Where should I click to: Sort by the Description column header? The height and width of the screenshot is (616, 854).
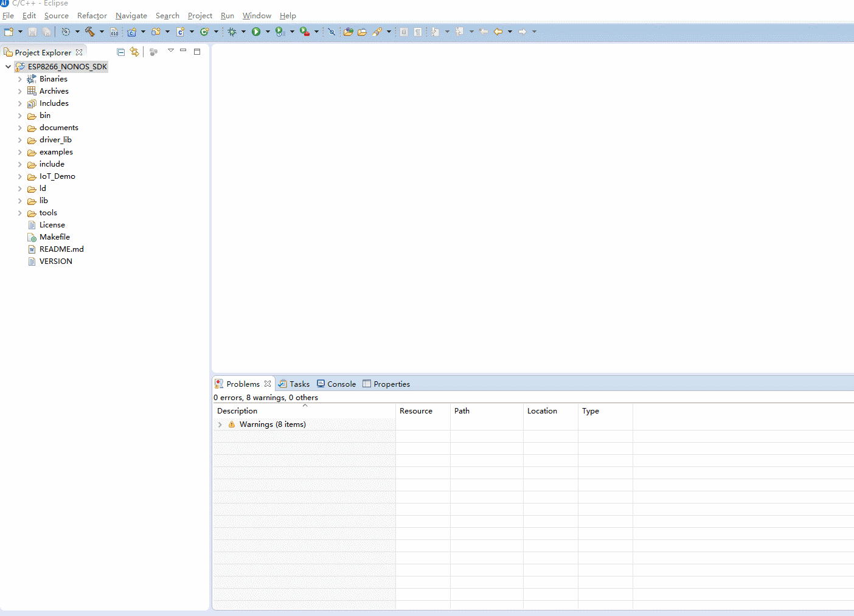pos(304,411)
